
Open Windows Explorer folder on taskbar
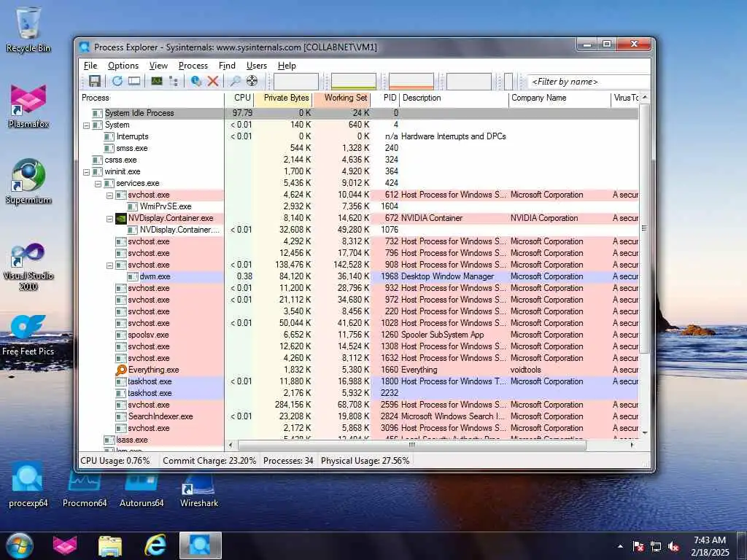(110, 545)
